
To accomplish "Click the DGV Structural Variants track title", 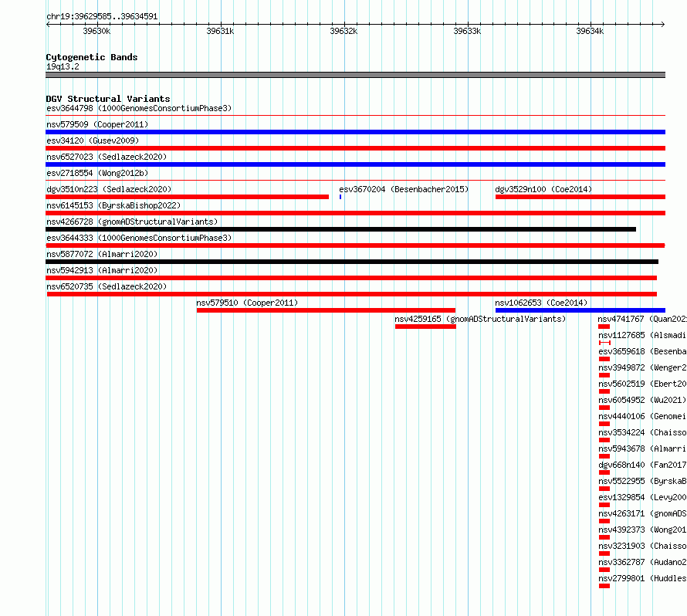I will [x=108, y=99].
